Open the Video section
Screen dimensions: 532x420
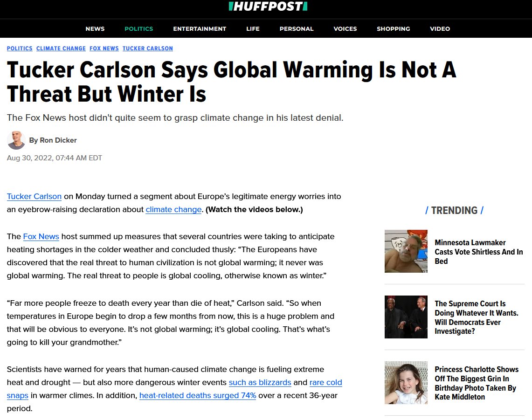440,29
